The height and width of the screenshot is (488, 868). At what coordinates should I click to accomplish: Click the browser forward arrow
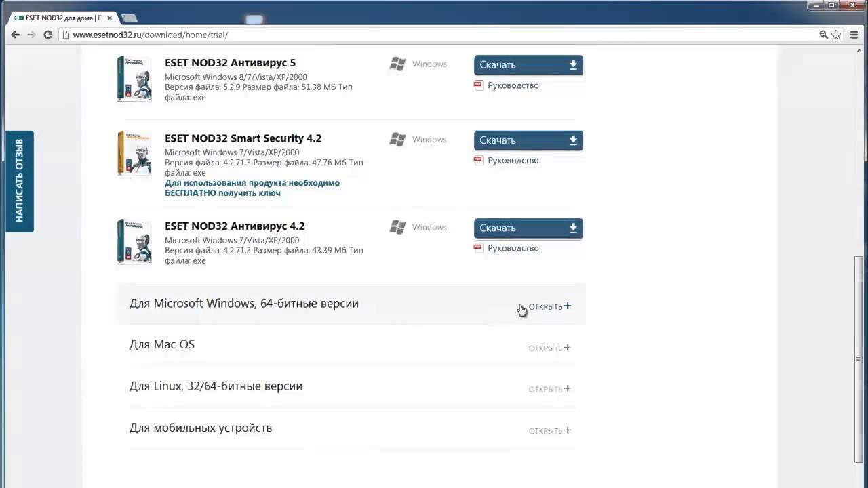(x=31, y=35)
